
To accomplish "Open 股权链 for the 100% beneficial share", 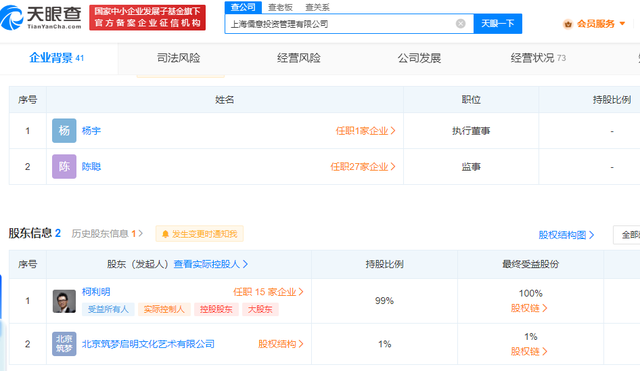I will point(529,308).
